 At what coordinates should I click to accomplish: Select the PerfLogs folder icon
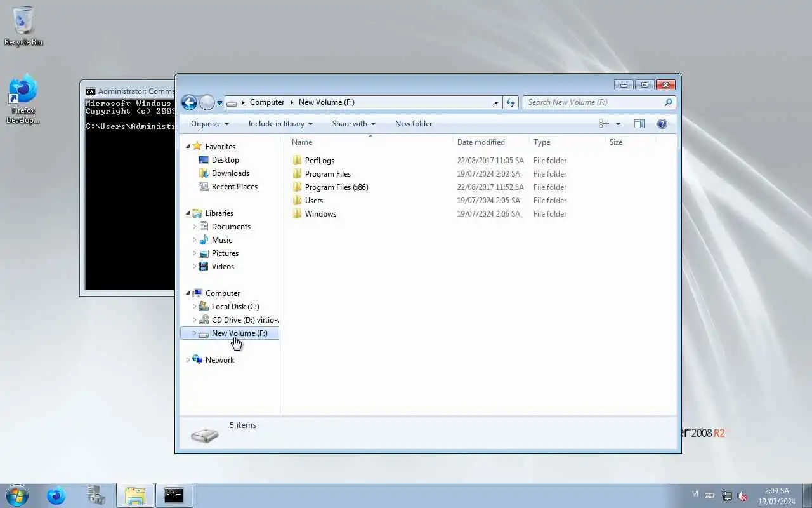[297, 161]
